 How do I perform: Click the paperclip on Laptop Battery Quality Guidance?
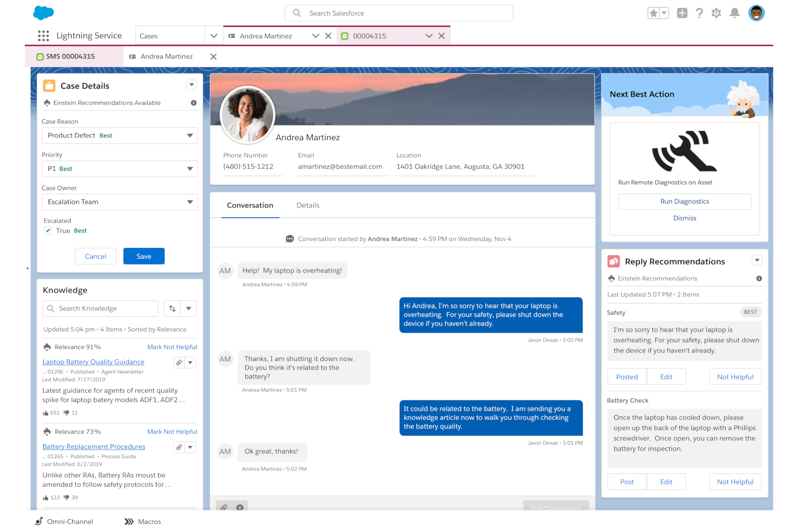coord(178,362)
